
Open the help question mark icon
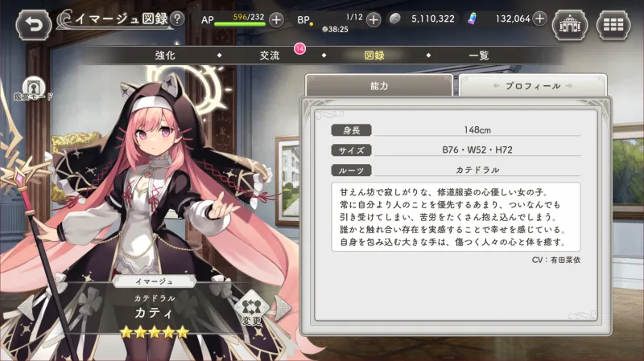177,18
